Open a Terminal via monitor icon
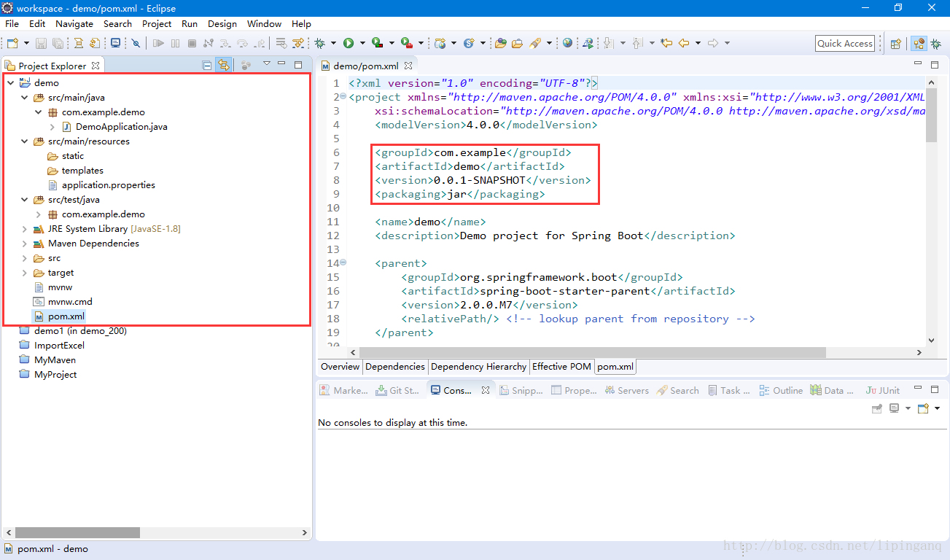Image resolution: width=950 pixels, height=560 pixels. tap(115, 44)
